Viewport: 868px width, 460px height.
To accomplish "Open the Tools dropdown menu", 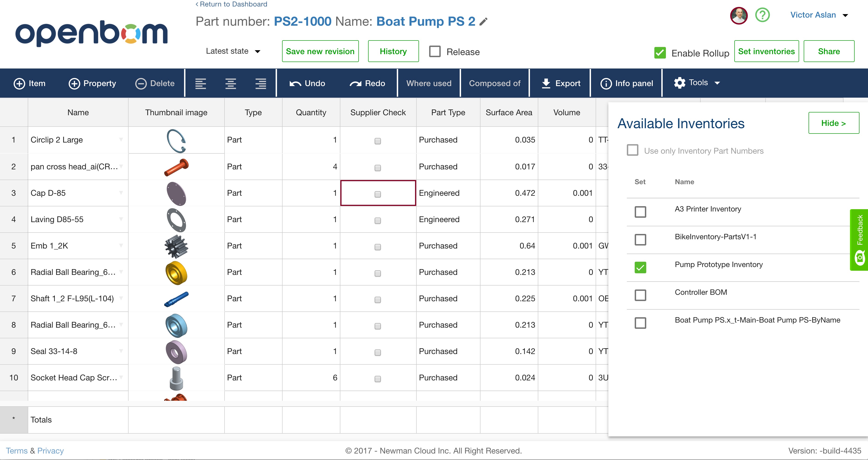I will pos(697,83).
